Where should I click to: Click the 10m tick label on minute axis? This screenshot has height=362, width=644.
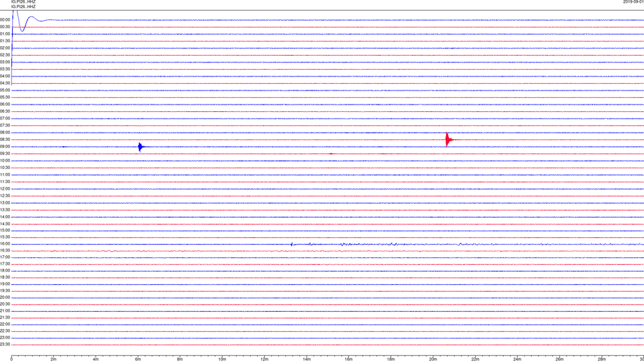222,359
